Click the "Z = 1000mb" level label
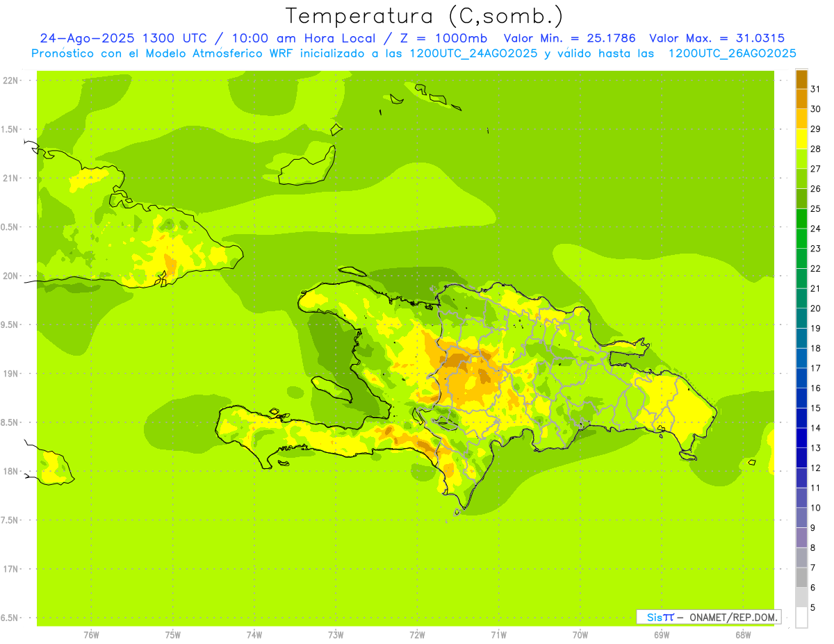This screenshot has width=834, height=644. coord(444,38)
